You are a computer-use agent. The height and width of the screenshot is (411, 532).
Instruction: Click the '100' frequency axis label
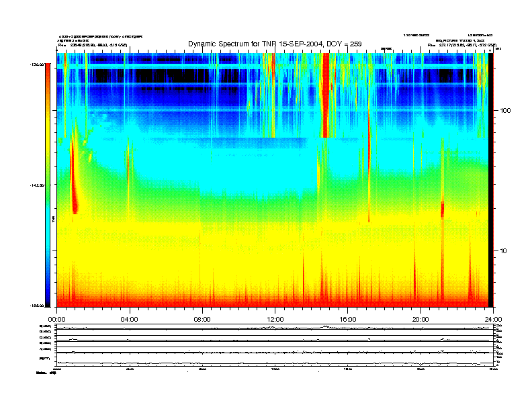coord(505,111)
